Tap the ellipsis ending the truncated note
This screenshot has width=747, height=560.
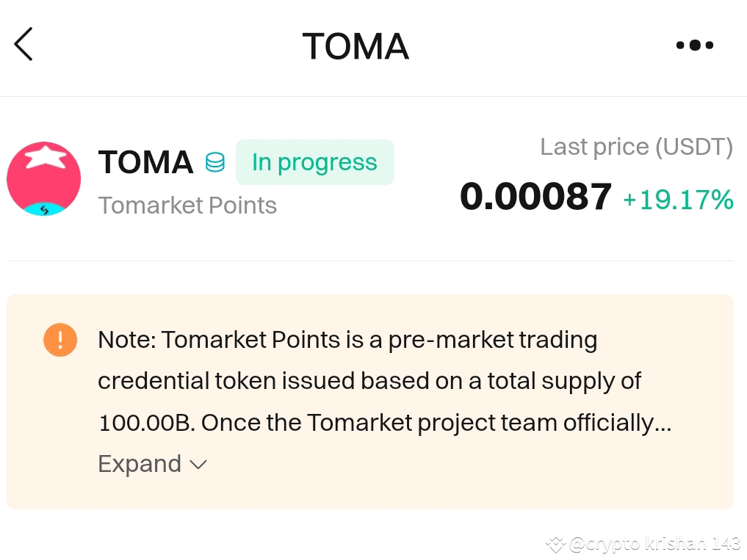click(x=663, y=424)
